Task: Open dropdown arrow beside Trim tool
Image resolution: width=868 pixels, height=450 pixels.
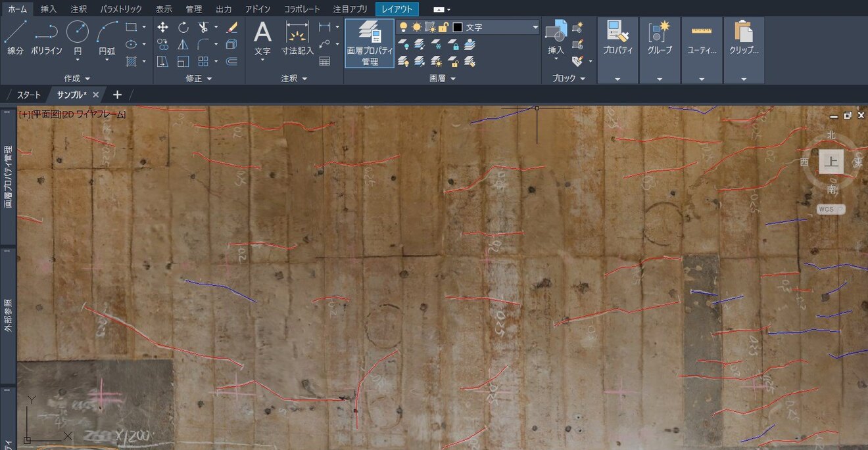Action: [x=216, y=27]
